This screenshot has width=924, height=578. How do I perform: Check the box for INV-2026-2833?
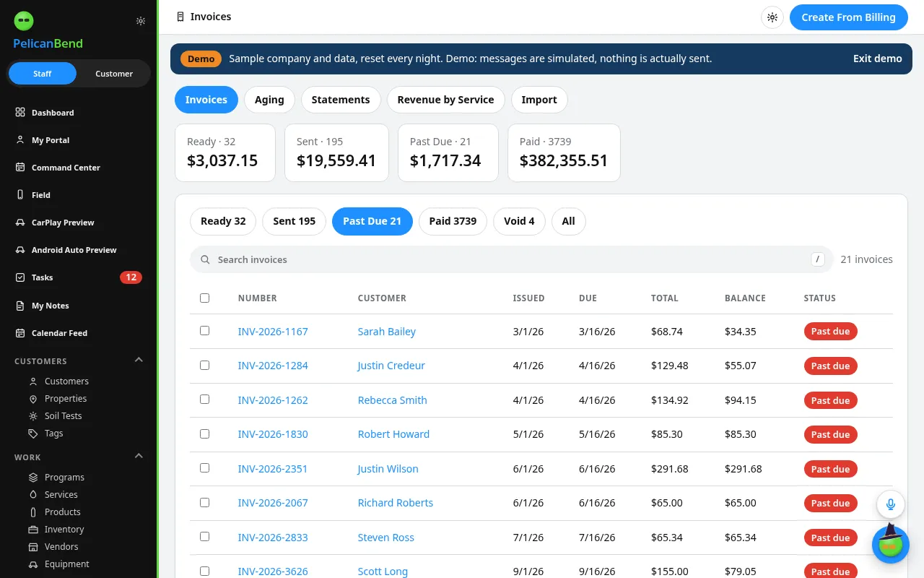pyautogui.click(x=204, y=537)
